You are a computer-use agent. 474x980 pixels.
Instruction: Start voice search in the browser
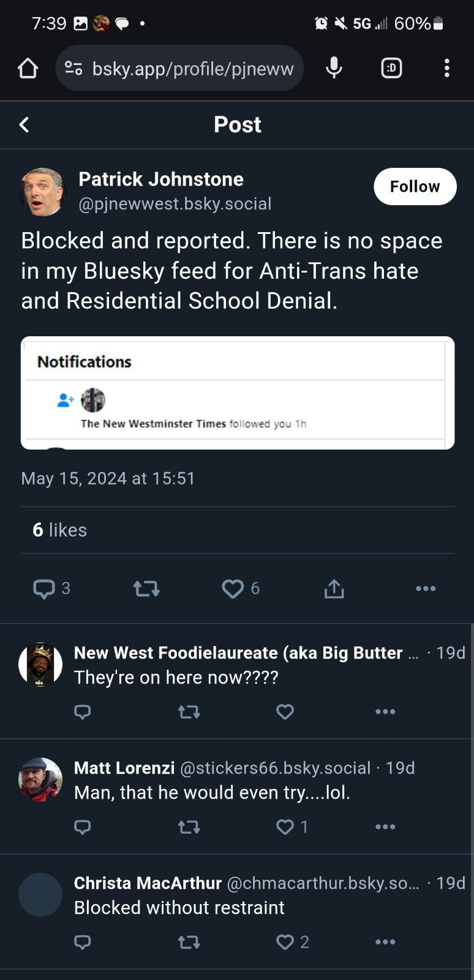click(x=334, y=68)
